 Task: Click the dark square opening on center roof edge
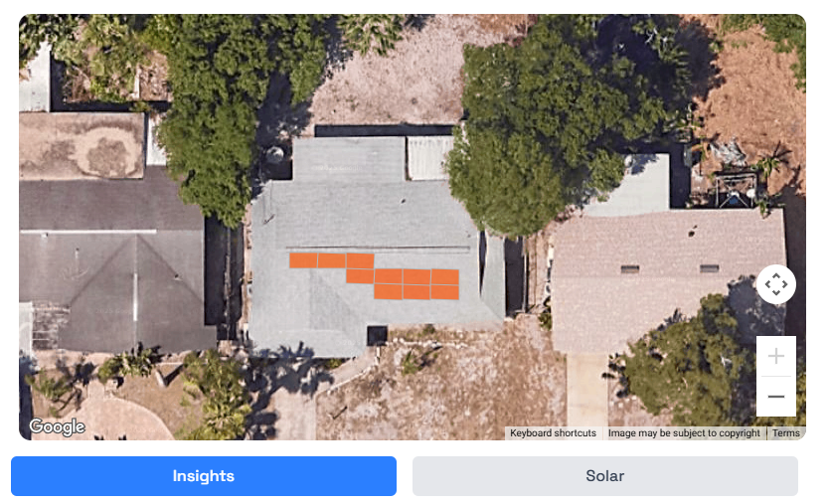click(377, 336)
